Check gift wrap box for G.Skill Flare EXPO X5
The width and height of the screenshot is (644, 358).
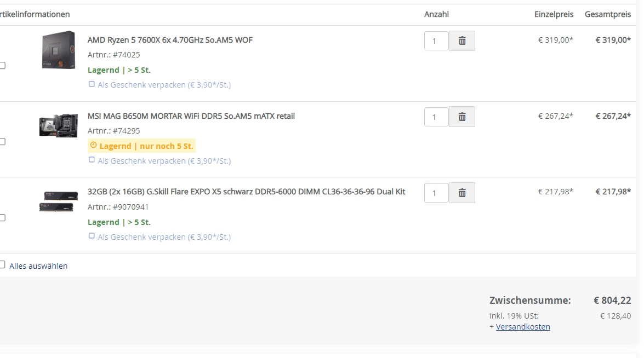[92, 236]
